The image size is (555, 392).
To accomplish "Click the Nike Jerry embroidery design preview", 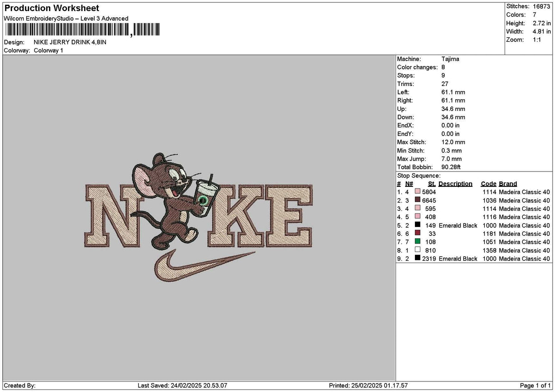I will 199,216.
